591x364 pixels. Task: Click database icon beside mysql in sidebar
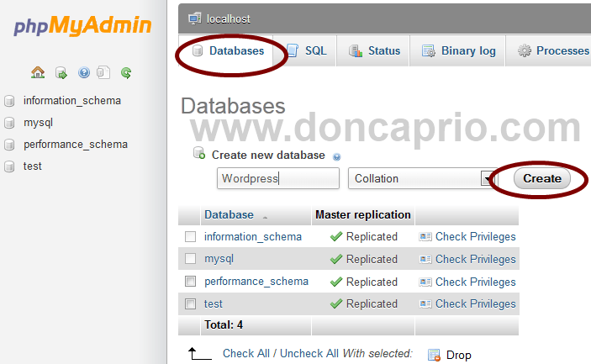(x=9, y=123)
